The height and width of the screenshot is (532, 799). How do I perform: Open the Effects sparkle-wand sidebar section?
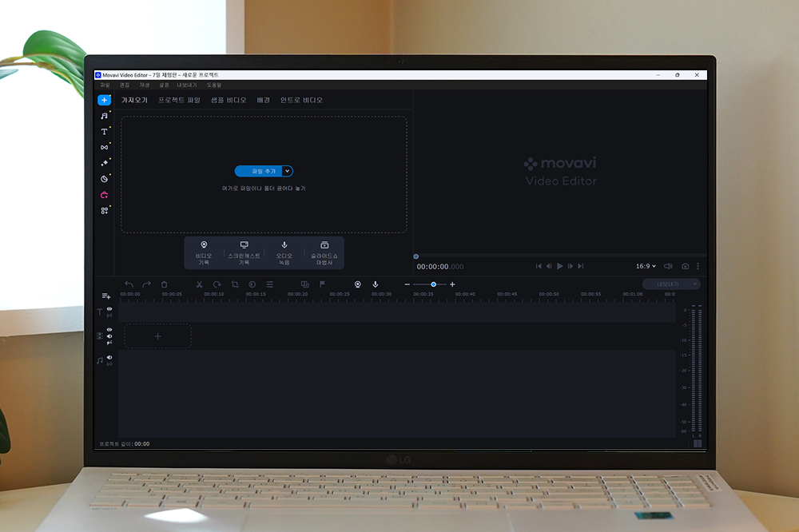pyautogui.click(x=104, y=163)
